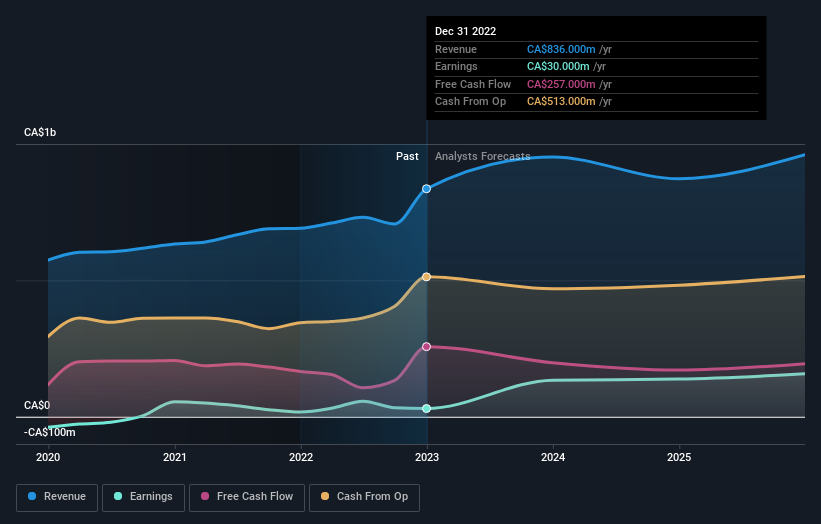Image resolution: width=821 pixels, height=524 pixels.
Task: Click the CA$1b y-axis label
Action: click(x=40, y=132)
